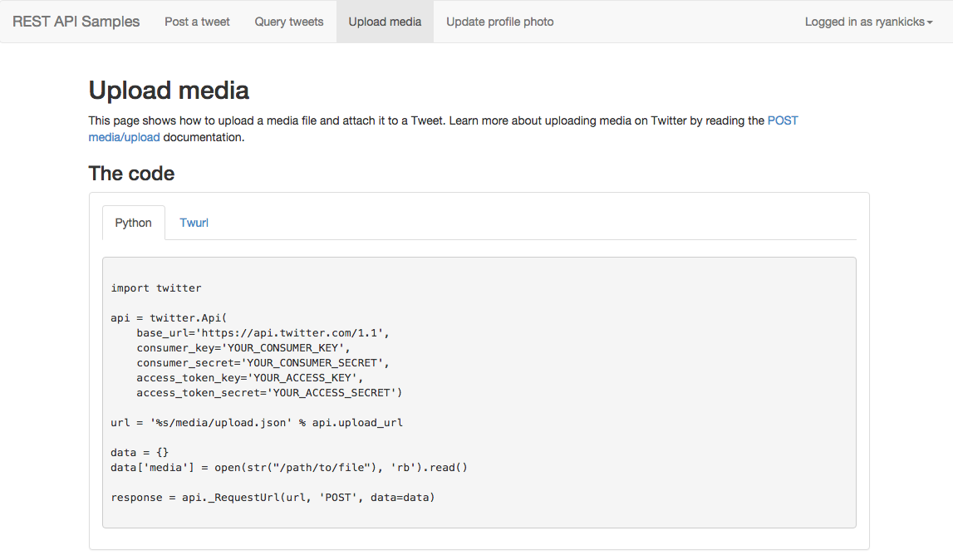Select Upload media nav tab
Image resolution: width=953 pixels, height=560 pixels.
(385, 22)
